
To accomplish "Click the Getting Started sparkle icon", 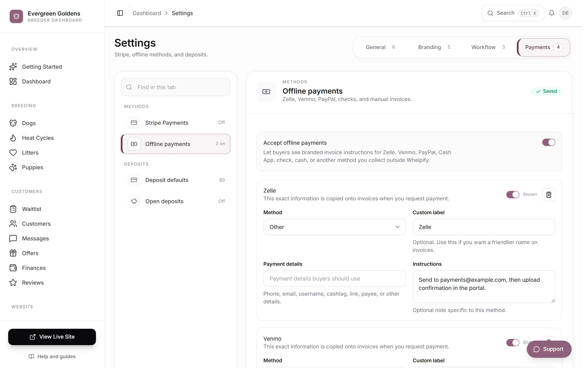I will [x=13, y=67].
